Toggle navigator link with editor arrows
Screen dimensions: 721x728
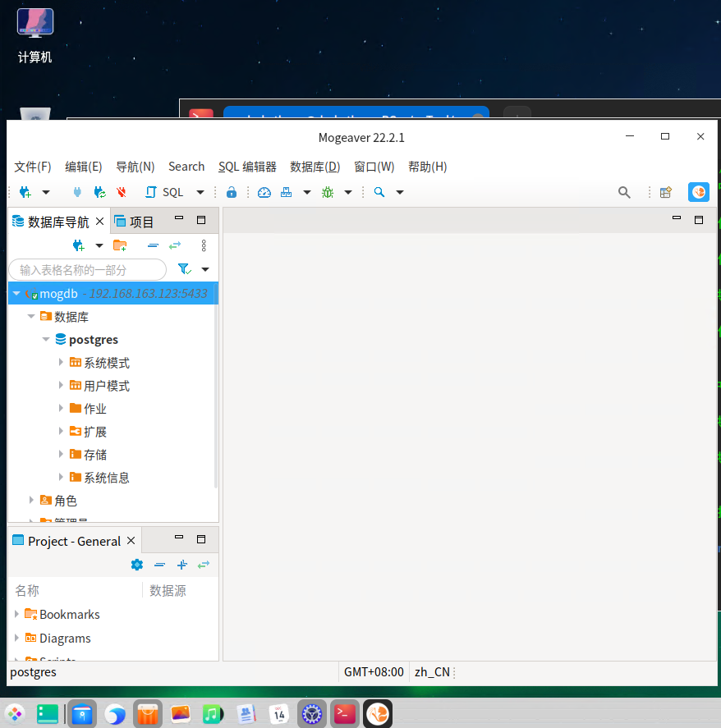pos(175,245)
